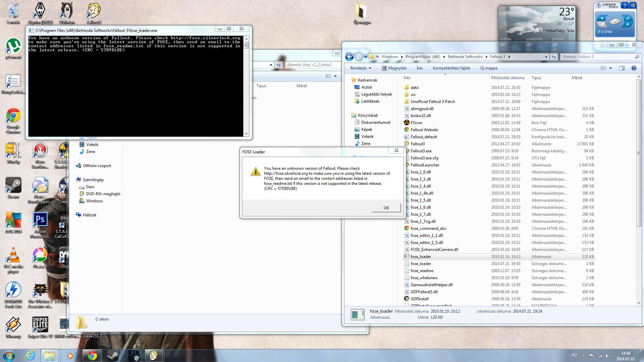Select DAEMON Tools Lite desktop icon
The height and width of the screenshot is (362, 644).
coord(13,295)
